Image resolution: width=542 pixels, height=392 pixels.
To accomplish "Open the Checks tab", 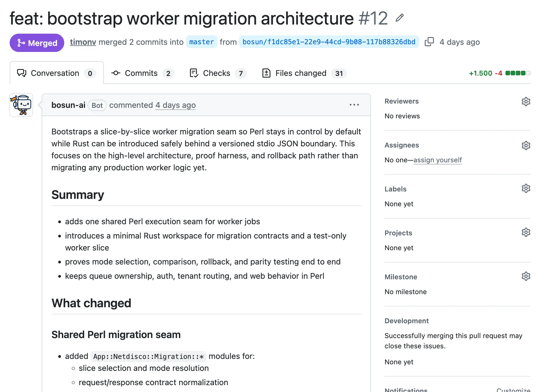I will click(x=218, y=73).
